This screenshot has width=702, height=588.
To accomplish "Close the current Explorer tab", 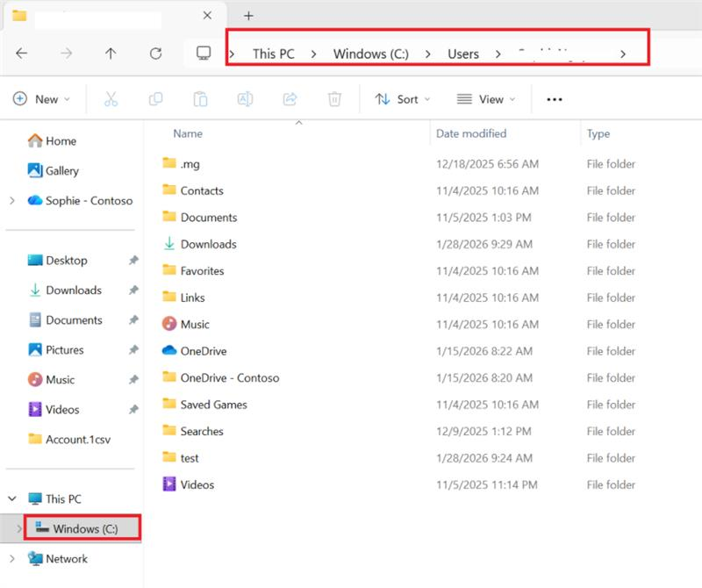I will (207, 16).
